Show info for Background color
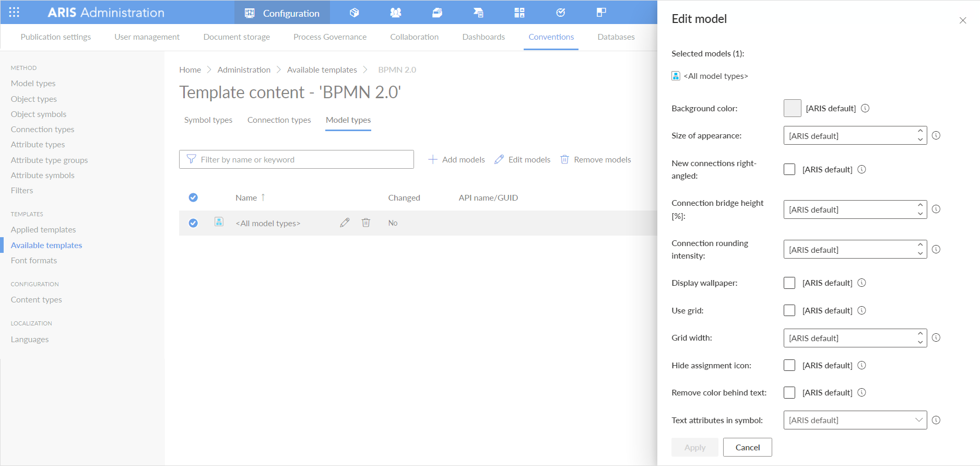This screenshot has width=980, height=466. 865,108
